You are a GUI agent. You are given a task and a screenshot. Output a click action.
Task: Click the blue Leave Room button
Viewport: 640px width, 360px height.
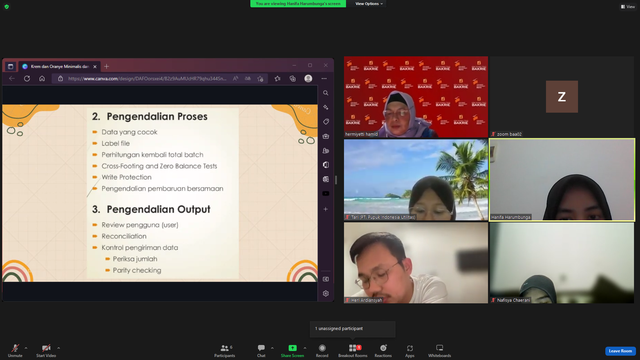click(x=620, y=351)
